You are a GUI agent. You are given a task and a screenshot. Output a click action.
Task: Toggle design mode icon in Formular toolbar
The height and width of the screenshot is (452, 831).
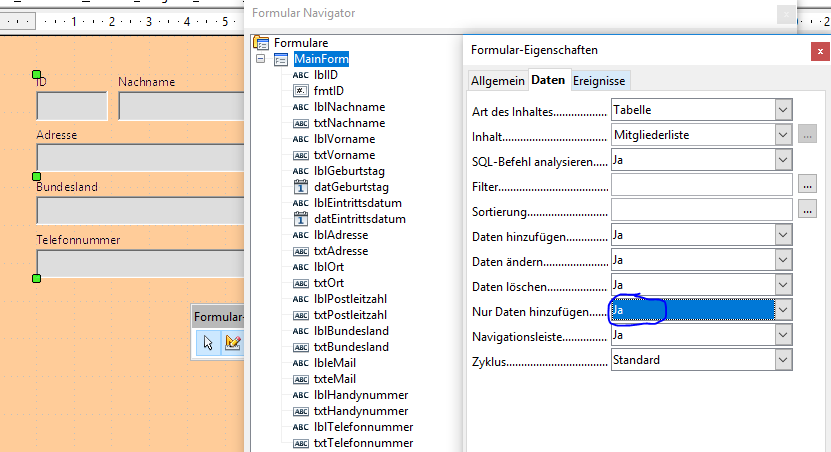coord(233,343)
